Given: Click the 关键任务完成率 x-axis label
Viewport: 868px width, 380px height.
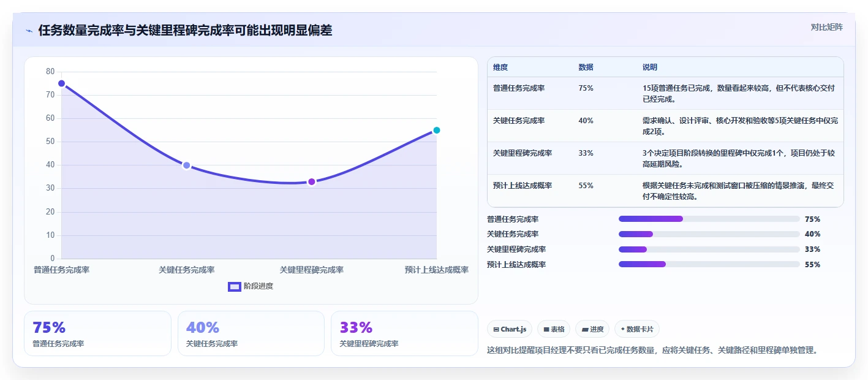Looking at the screenshot, I should coord(187,270).
